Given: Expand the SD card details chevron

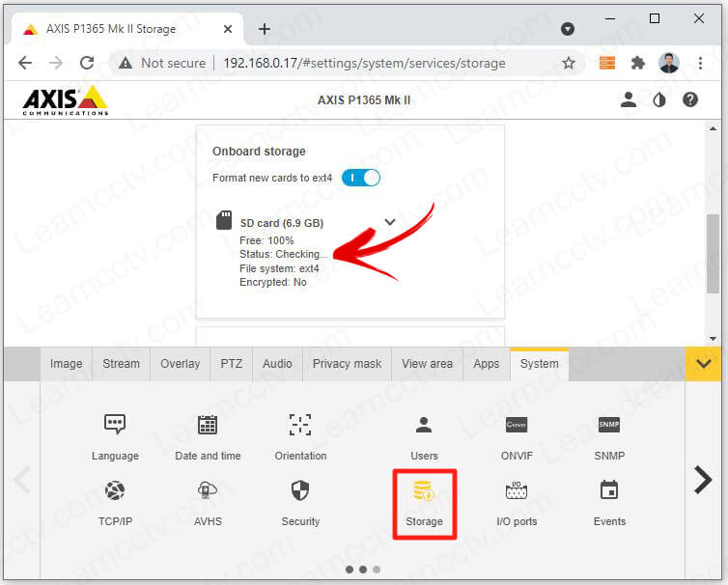Looking at the screenshot, I should 390,222.
